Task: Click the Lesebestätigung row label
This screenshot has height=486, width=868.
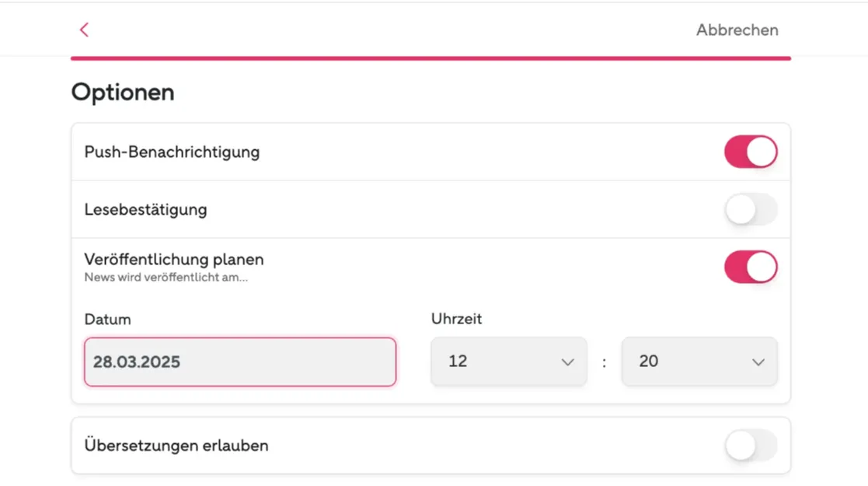Action: [145, 209]
